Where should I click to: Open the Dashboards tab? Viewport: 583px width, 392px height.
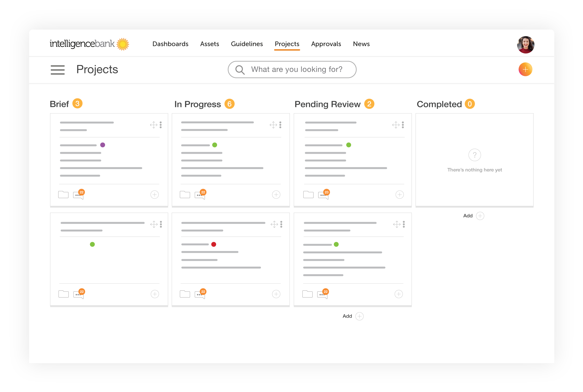[x=170, y=44]
